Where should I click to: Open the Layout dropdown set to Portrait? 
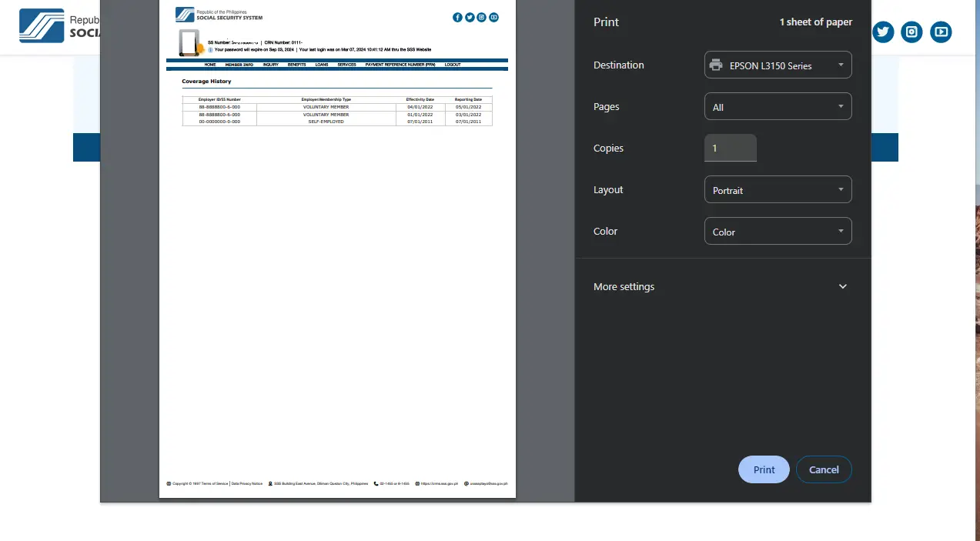[x=778, y=189]
